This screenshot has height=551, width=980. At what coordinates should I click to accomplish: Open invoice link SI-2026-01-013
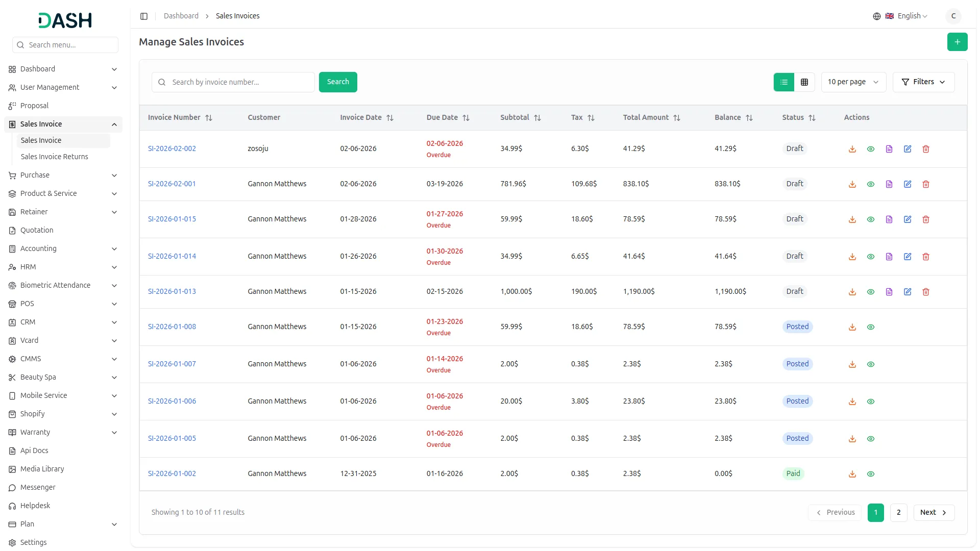click(172, 292)
